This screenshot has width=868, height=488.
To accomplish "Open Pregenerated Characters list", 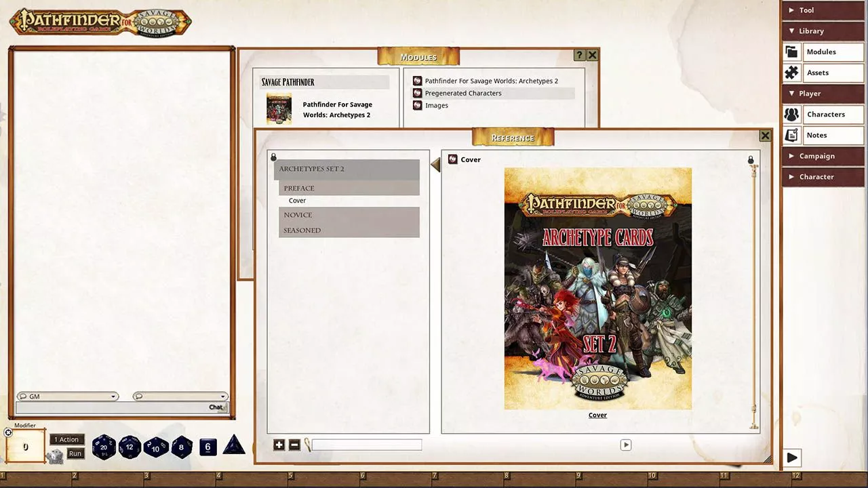I will coord(463,93).
